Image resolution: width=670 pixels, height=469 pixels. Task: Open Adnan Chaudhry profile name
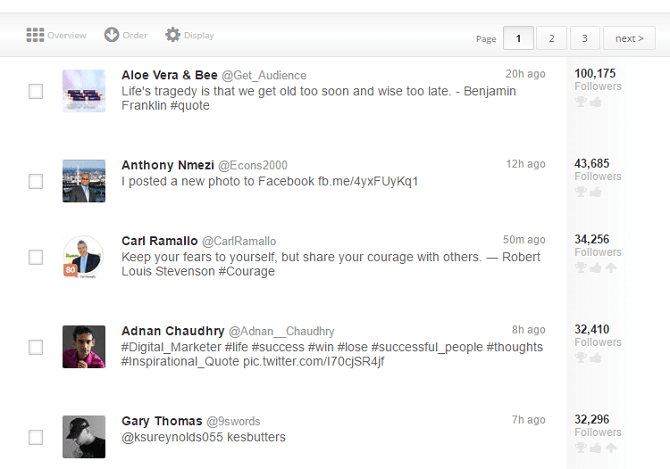click(173, 331)
